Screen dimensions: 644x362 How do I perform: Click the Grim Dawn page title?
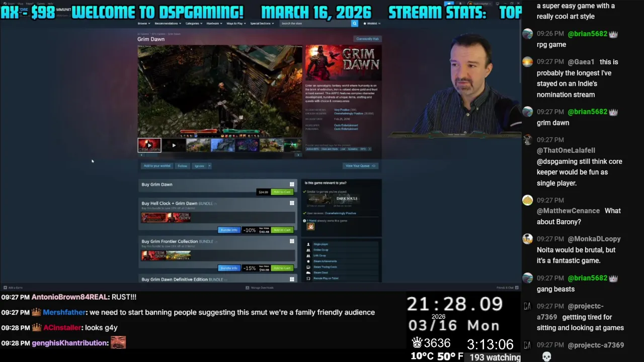pos(151,39)
